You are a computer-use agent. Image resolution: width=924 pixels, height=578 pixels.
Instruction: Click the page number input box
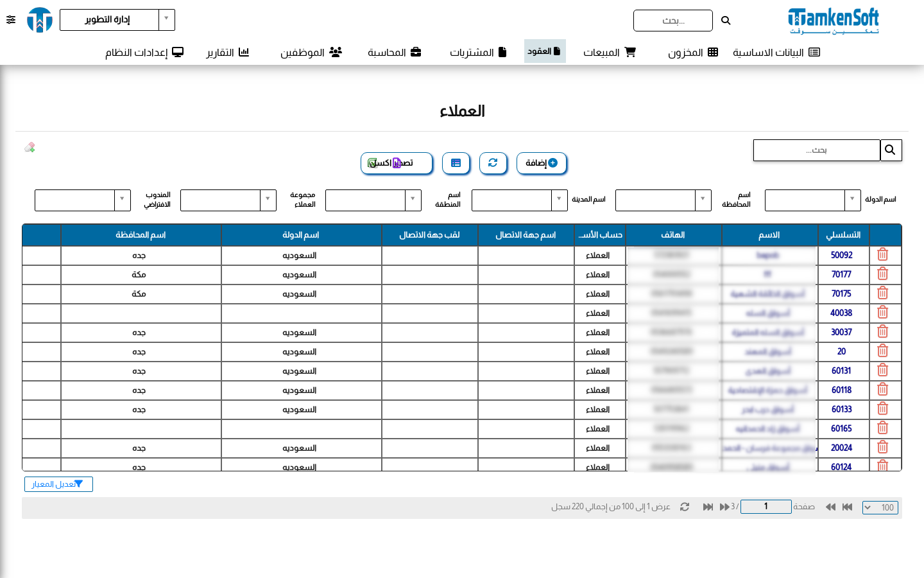pyautogui.click(x=766, y=507)
